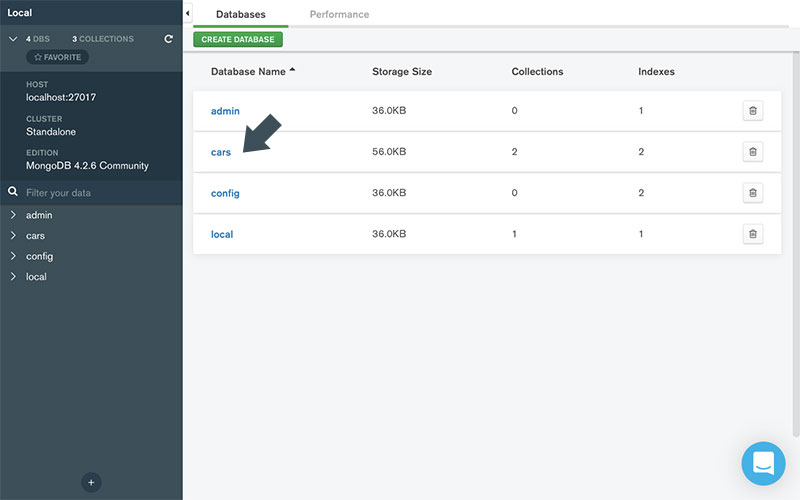This screenshot has width=800, height=500.
Task: Click the Standalone cluster value
Action: pos(51,132)
